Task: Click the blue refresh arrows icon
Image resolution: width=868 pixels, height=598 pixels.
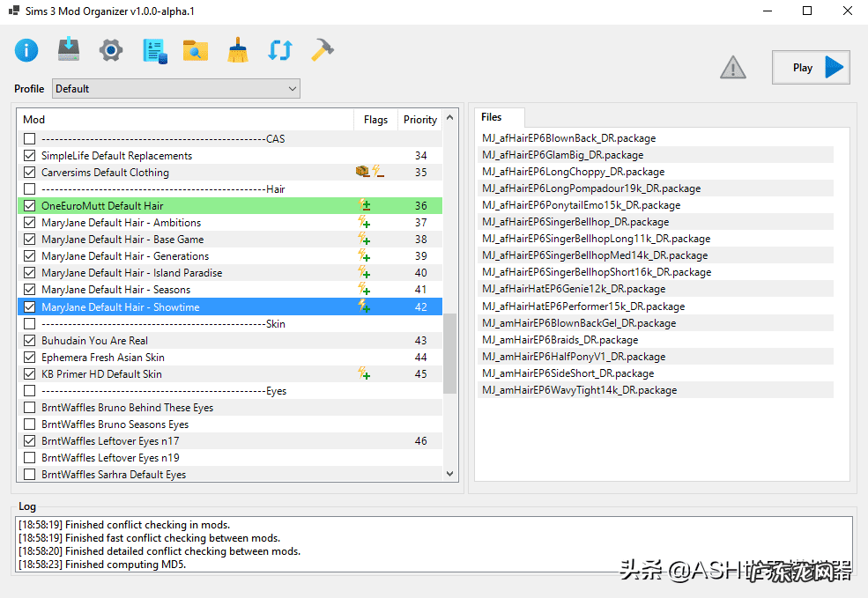Action: [x=279, y=50]
